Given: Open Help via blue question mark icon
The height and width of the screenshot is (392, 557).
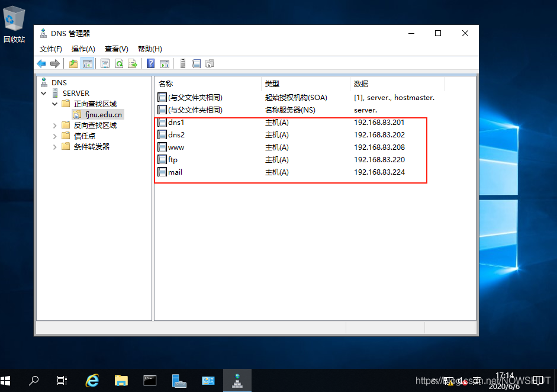Looking at the screenshot, I should click(151, 64).
